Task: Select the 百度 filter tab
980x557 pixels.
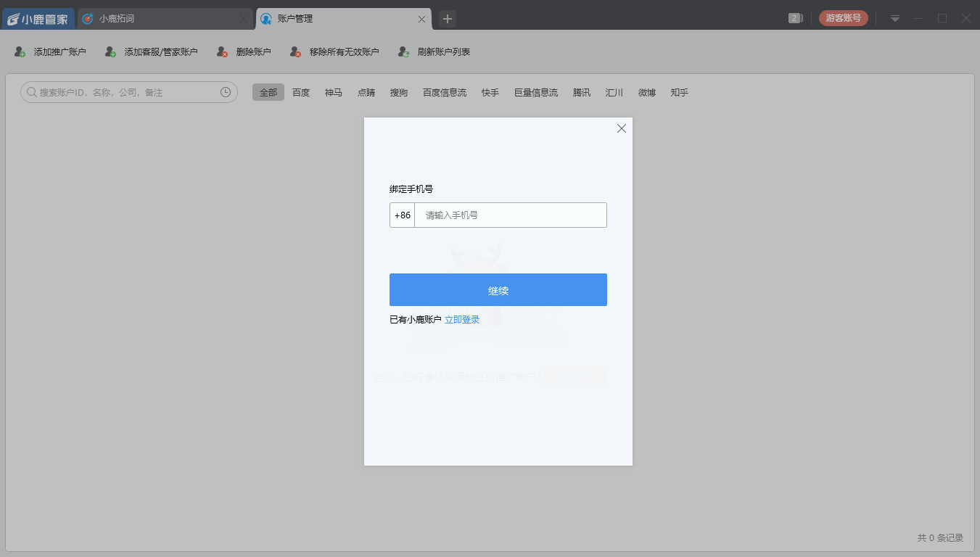Action: (301, 93)
